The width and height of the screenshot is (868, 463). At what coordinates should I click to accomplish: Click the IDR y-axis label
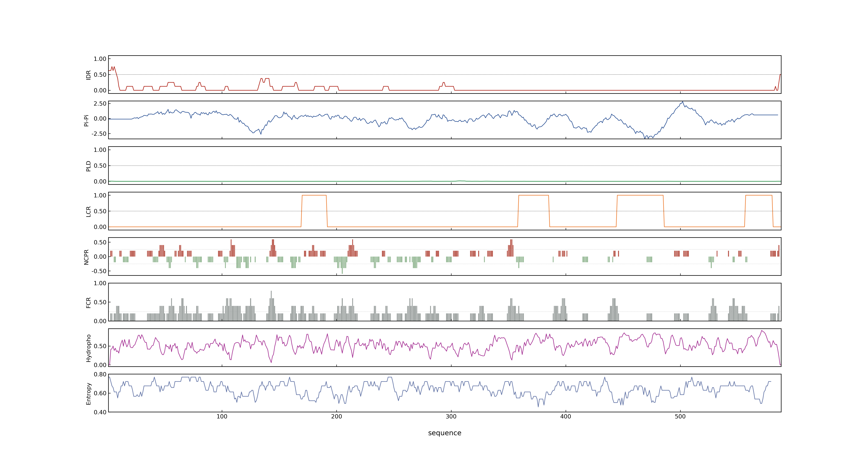(88, 75)
